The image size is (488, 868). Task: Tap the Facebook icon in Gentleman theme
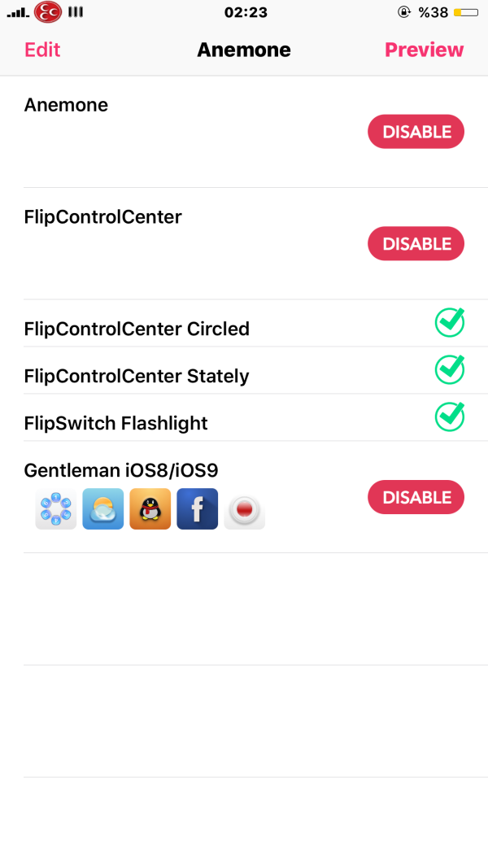[x=197, y=509]
